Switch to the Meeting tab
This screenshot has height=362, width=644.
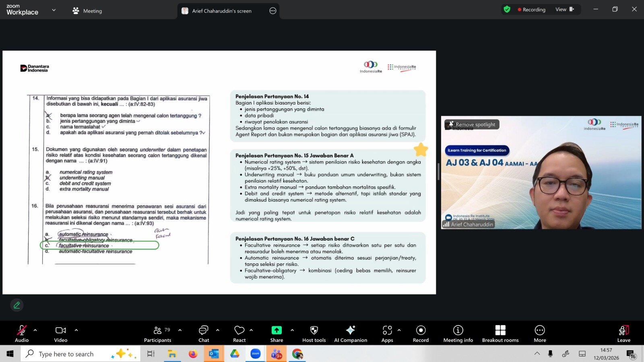pyautogui.click(x=87, y=11)
